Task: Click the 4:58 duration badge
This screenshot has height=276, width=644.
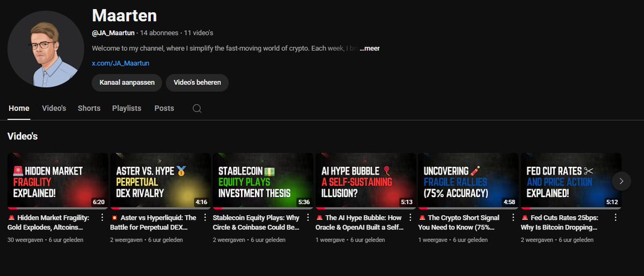Action: (509, 203)
